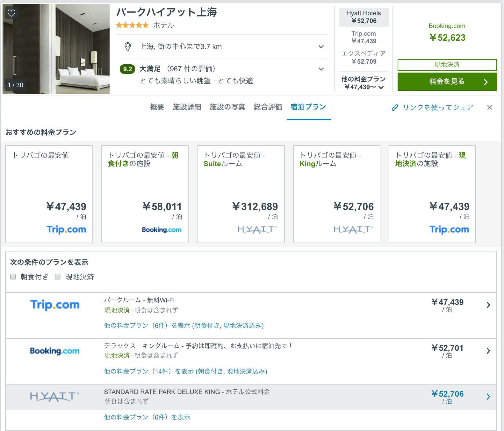This screenshot has width=504, height=431.
Task: Click the 現地決済 outlined badge
Action: 447,65
